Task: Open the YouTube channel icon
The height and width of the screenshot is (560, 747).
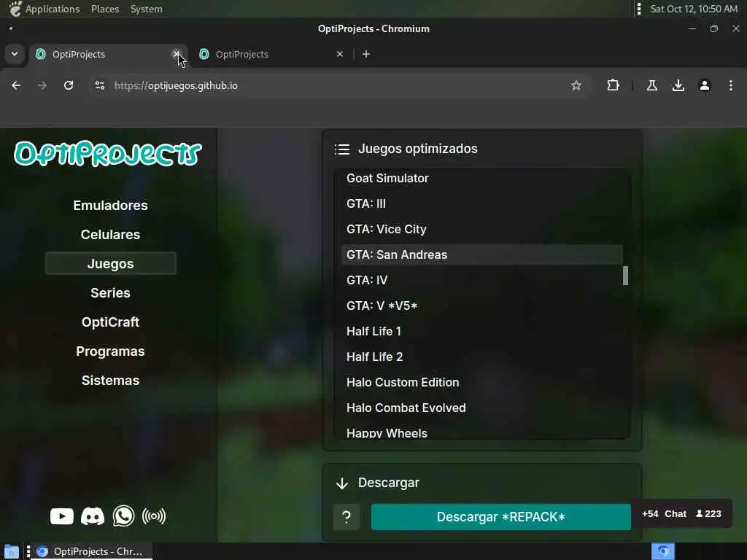Action: click(62, 516)
